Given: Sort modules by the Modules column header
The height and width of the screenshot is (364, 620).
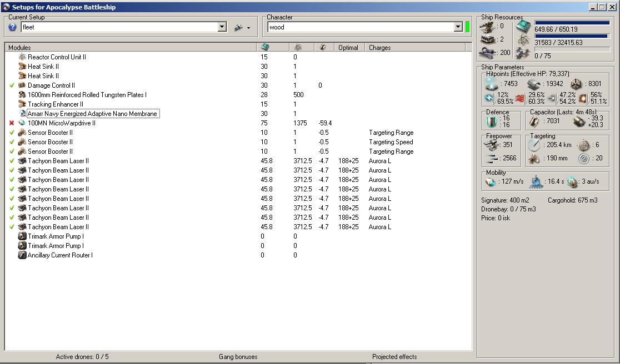Looking at the screenshot, I should coord(131,47).
